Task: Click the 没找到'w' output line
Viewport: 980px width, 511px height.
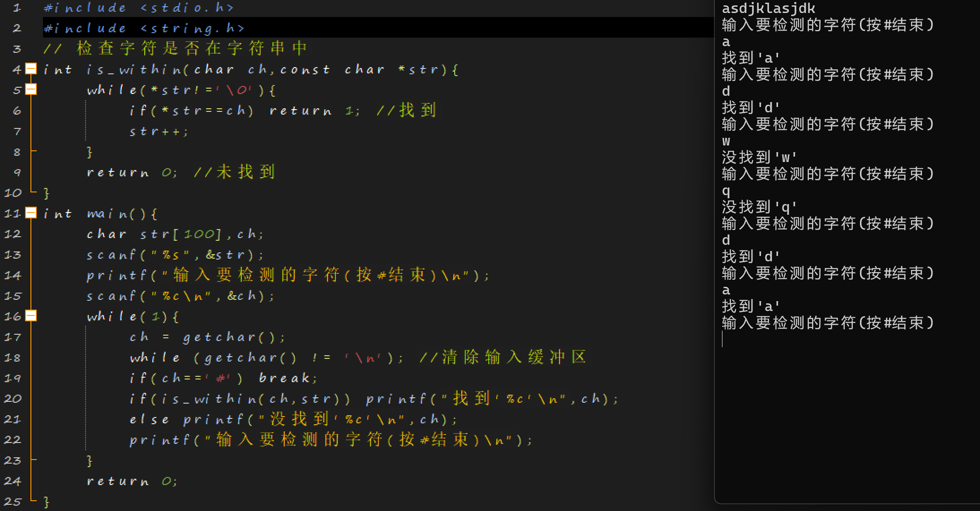Action: click(759, 157)
